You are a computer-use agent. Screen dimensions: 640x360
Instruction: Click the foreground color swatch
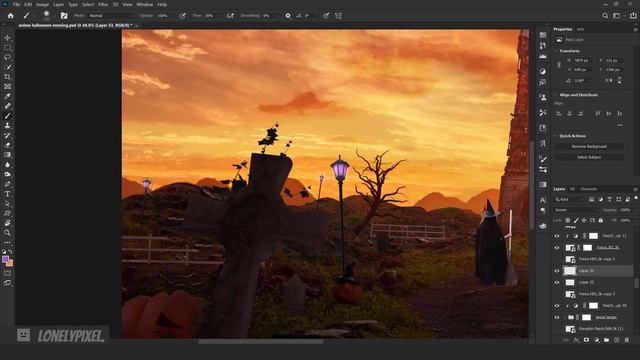5,259
